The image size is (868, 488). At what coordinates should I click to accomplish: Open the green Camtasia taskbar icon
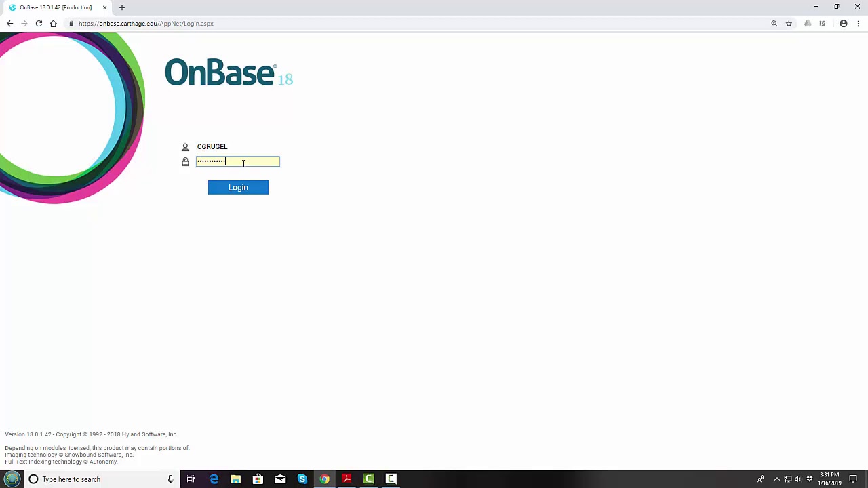[x=369, y=479]
